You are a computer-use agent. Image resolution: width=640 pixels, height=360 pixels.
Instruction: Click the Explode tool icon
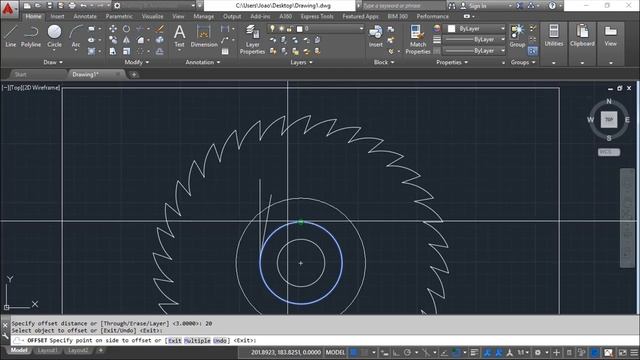pos(160,40)
